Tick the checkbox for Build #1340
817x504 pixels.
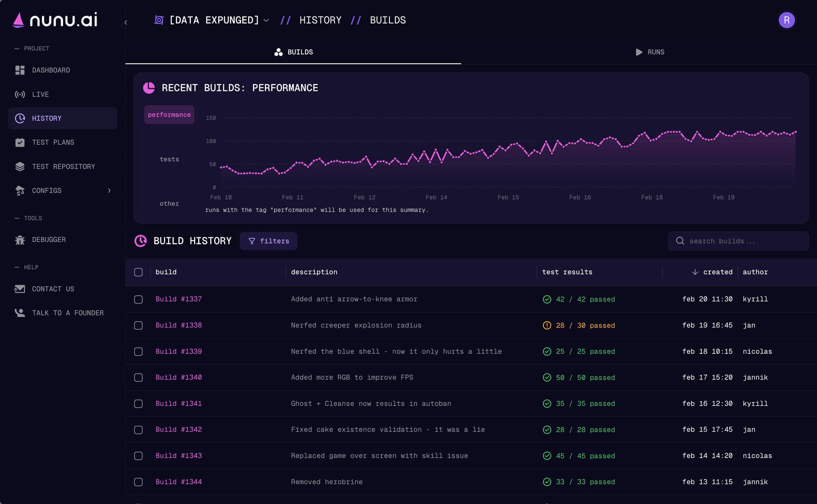click(x=138, y=378)
